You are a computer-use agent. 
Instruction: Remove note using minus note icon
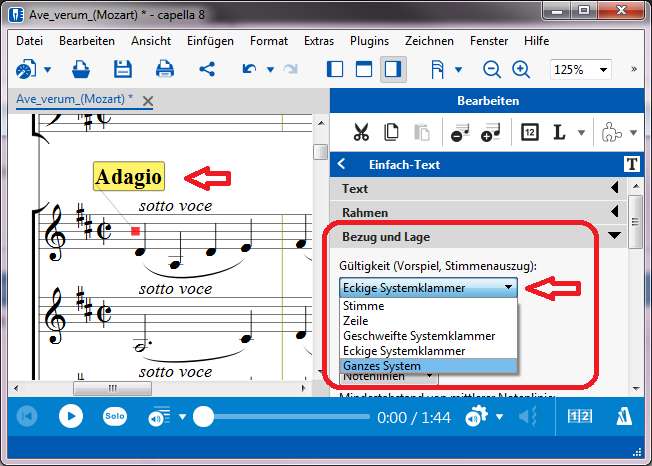(460, 133)
